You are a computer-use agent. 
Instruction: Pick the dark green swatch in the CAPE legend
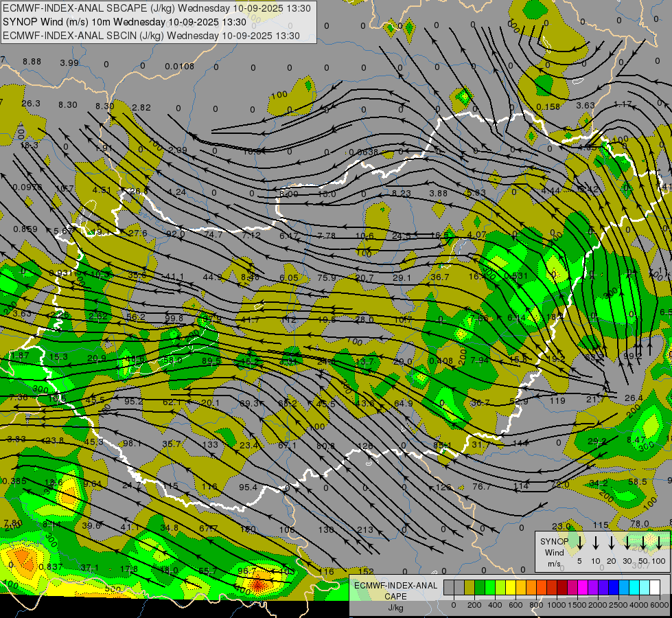click(x=480, y=588)
